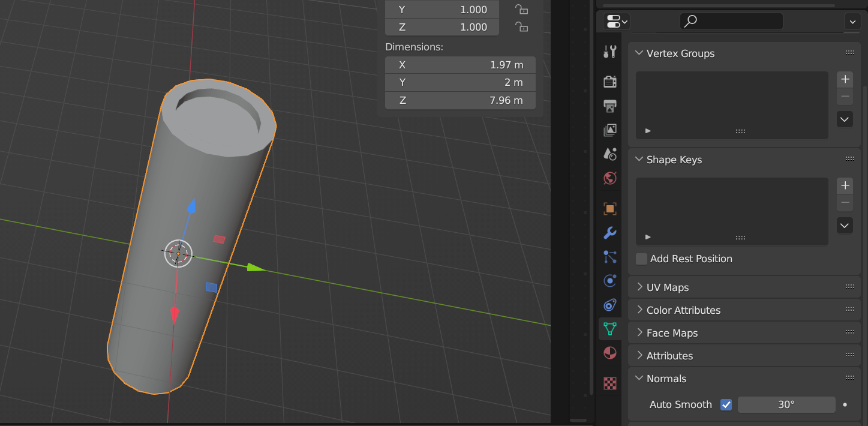Click the Normals panel drag grip
The height and width of the screenshot is (426, 868).
850,378
